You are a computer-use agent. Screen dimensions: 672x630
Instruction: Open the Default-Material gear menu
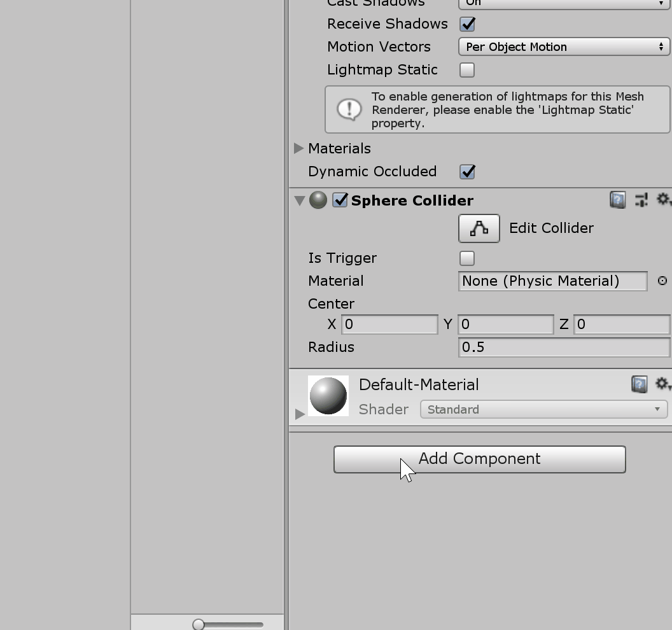pyautogui.click(x=663, y=384)
